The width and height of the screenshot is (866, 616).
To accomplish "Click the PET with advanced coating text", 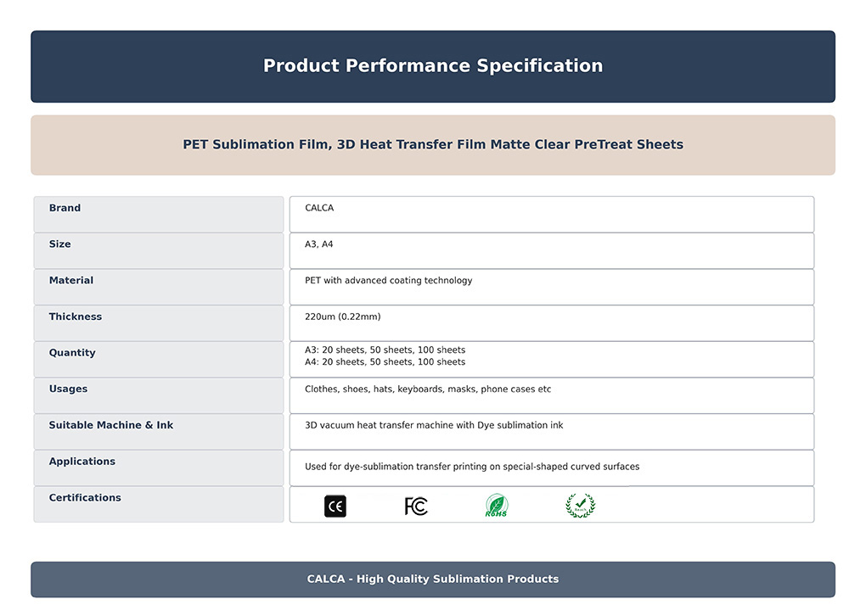I will click(388, 281).
